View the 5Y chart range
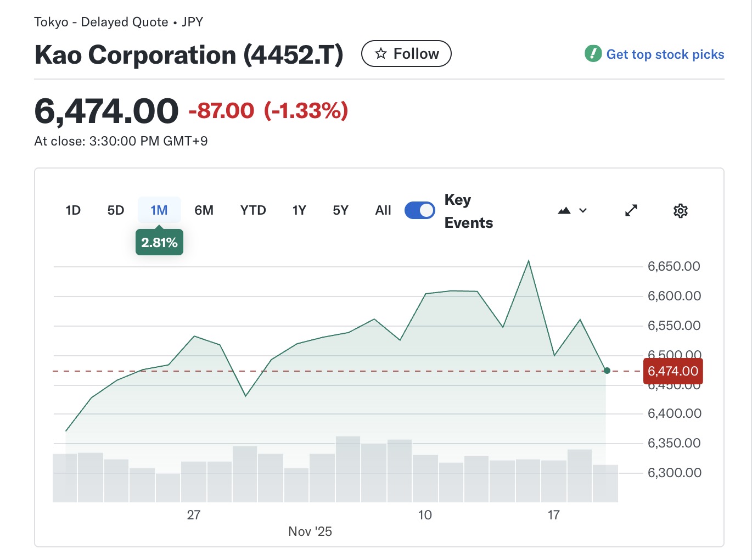The image size is (752, 560). pyautogui.click(x=340, y=211)
